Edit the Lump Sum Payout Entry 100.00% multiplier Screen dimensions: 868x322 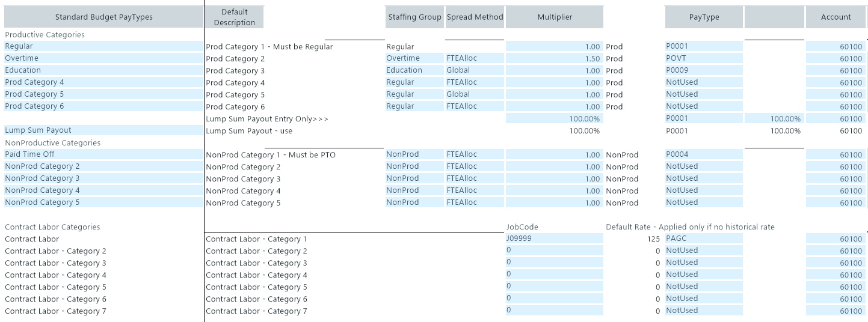554,118
